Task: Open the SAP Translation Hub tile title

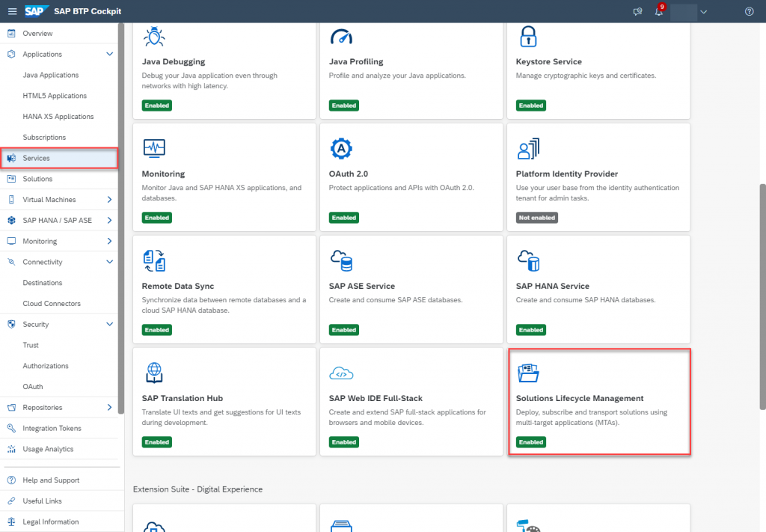Action: tap(183, 399)
